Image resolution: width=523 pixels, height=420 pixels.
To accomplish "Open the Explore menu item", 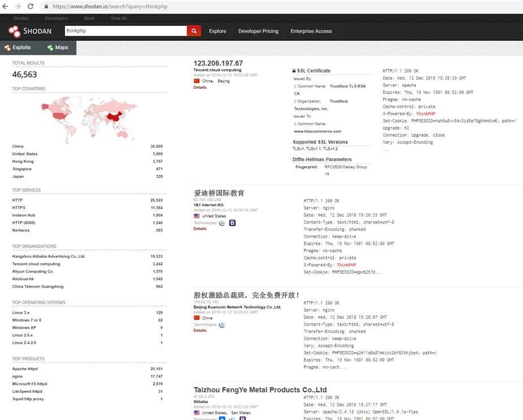I will [x=218, y=31].
